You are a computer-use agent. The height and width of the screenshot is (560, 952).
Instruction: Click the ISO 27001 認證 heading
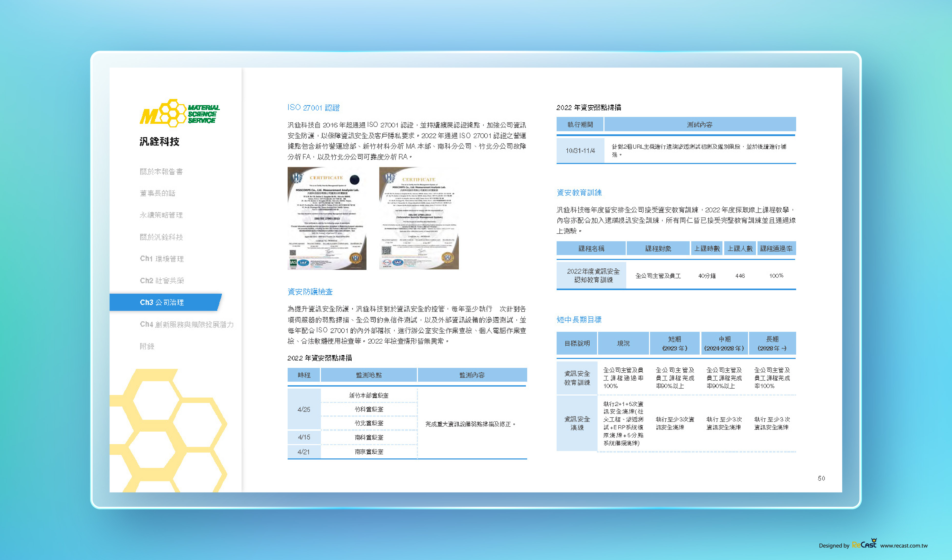tap(313, 108)
